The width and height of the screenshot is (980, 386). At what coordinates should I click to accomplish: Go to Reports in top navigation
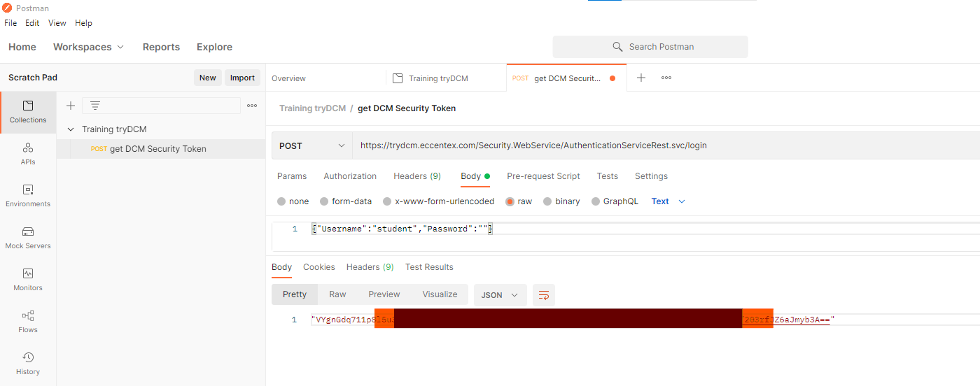[161, 47]
